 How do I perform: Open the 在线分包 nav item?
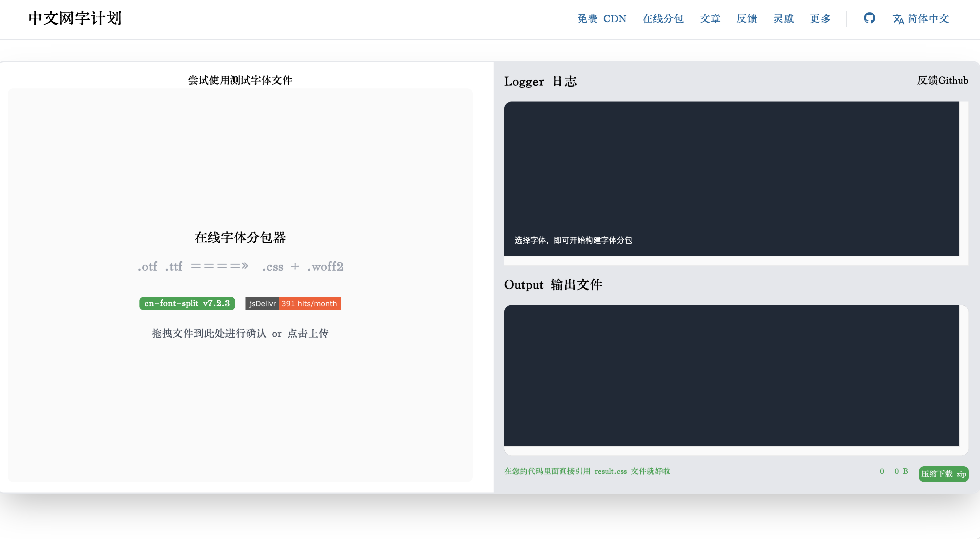(x=663, y=19)
